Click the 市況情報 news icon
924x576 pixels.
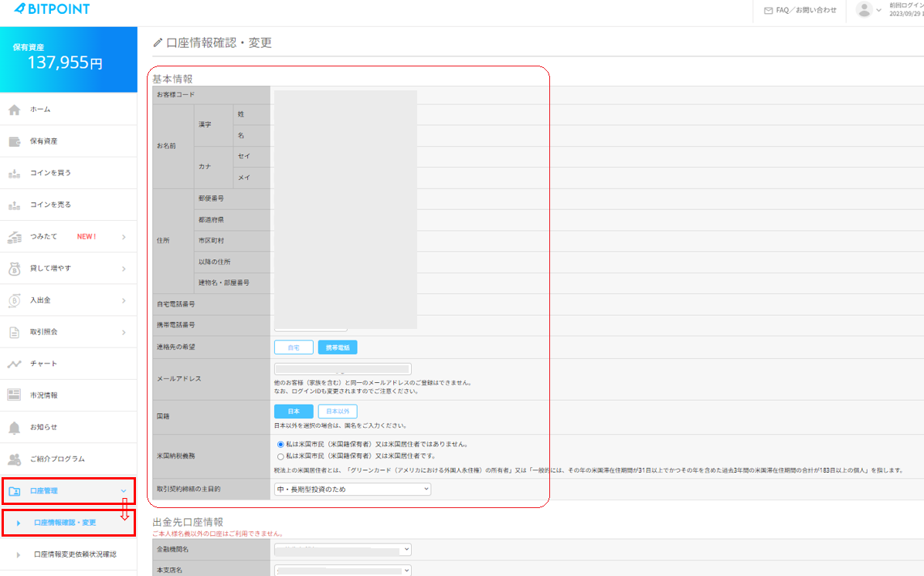pyautogui.click(x=14, y=395)
